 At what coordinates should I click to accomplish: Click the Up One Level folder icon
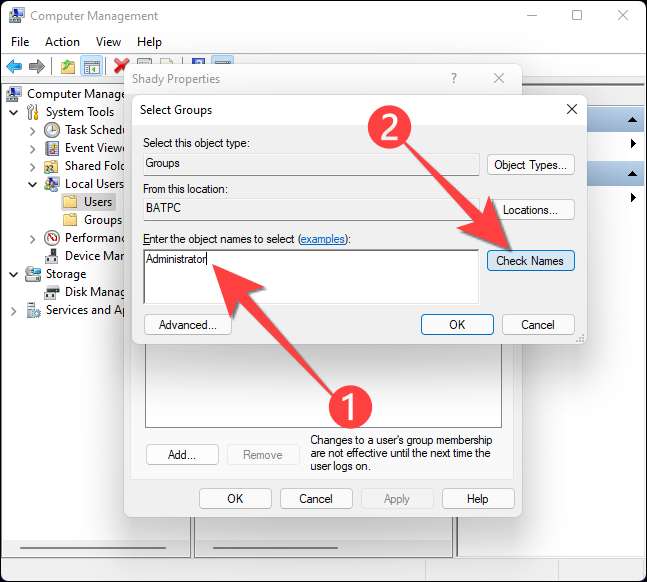point(68,66)
